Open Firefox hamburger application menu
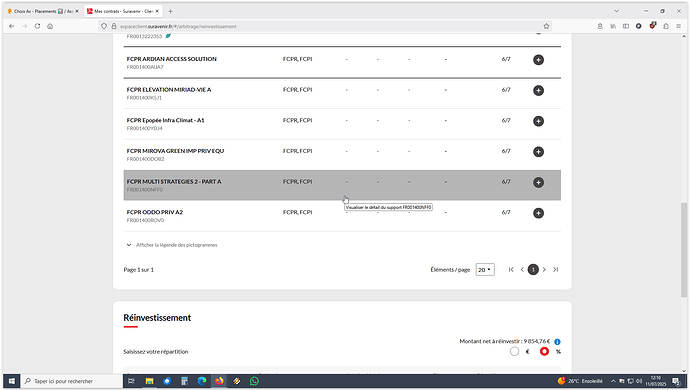 point(679,26)
